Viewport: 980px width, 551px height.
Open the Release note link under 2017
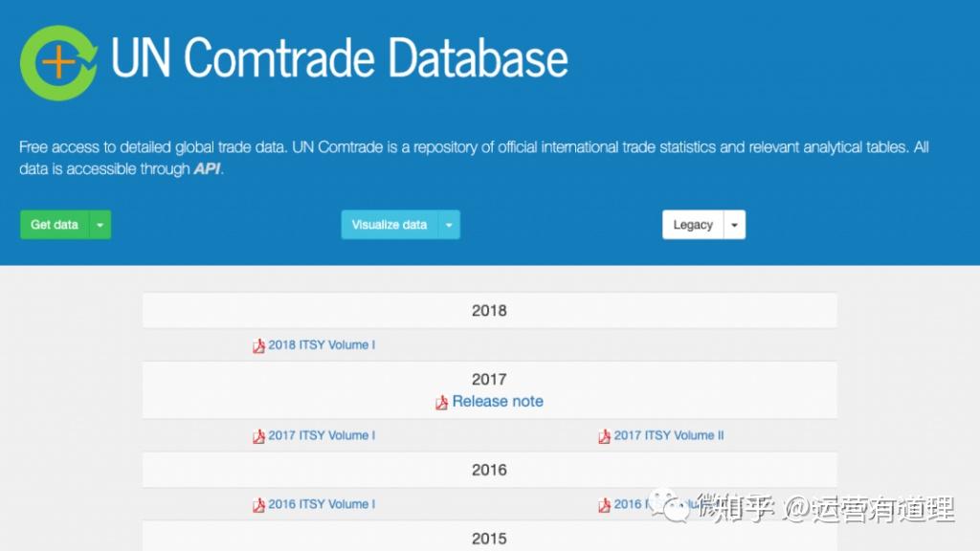coord(497,401)
